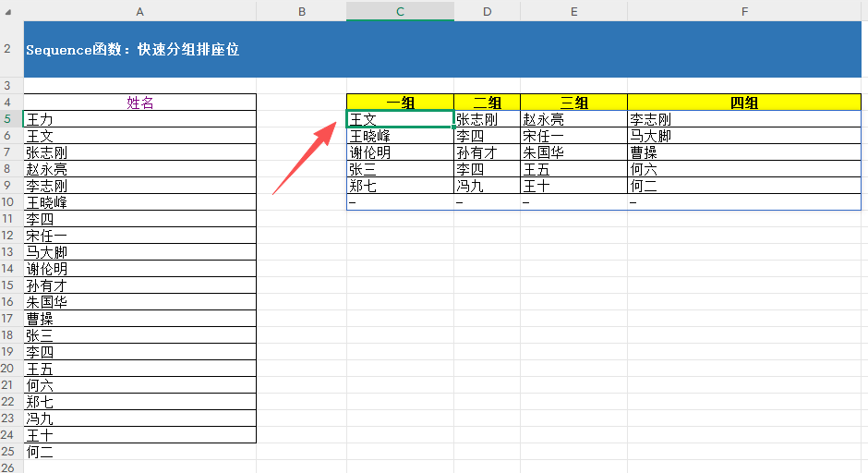
Task: Select cell F8 何六 under 四组
Action: [744, 169]
